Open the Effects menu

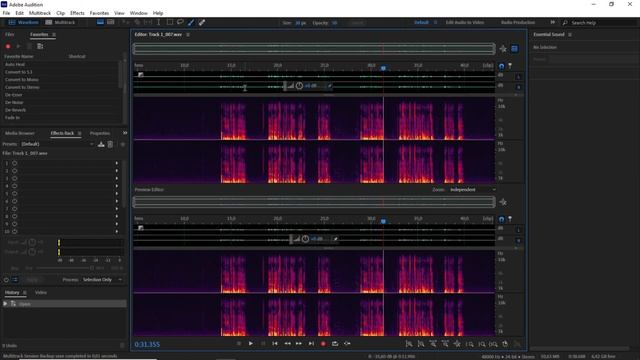(x=77, y=13)
